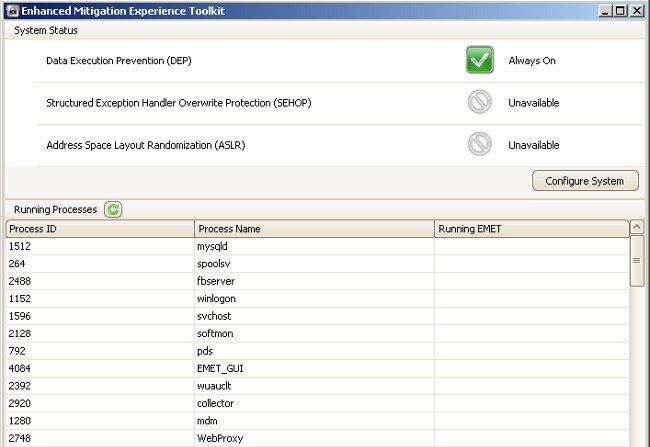Select the pds process row

click(x=318, y=351)
